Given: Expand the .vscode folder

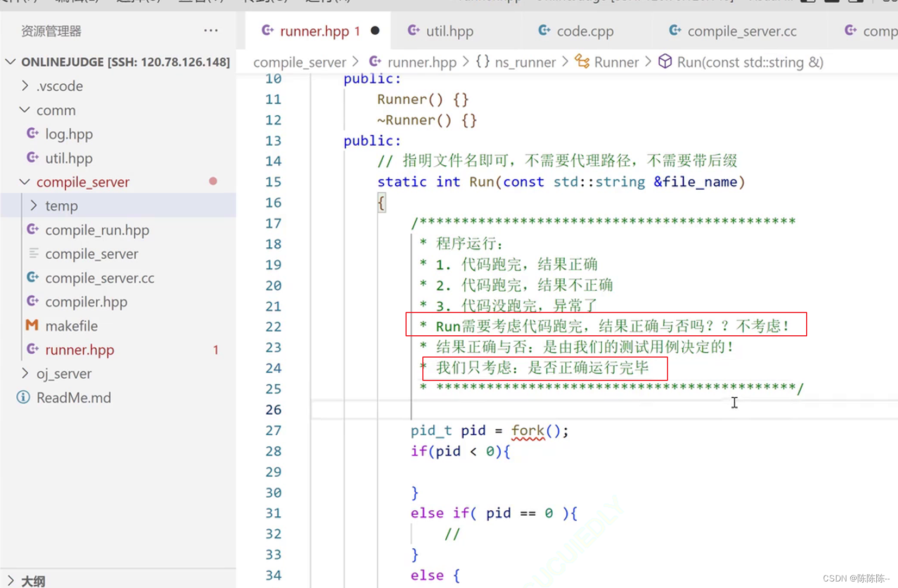Looking at the screenshot, I should [x=24, y=86].
